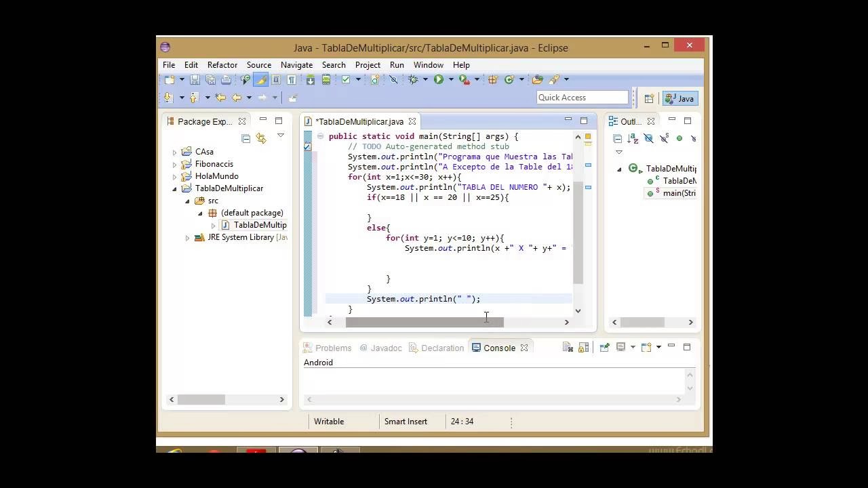Viewport: 868px width, 488px height.
Task: Expand the JRE System Library node
Action: [x=187, y=238]
